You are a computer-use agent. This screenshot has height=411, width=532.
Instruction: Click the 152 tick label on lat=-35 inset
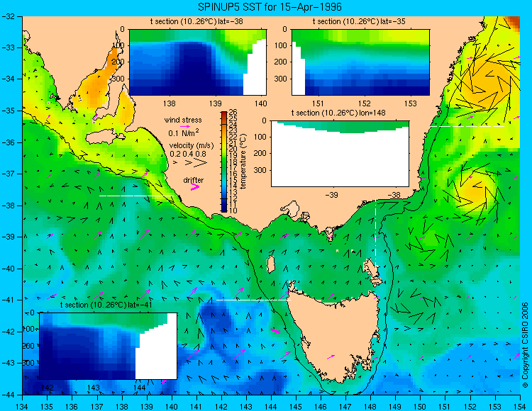365,103
